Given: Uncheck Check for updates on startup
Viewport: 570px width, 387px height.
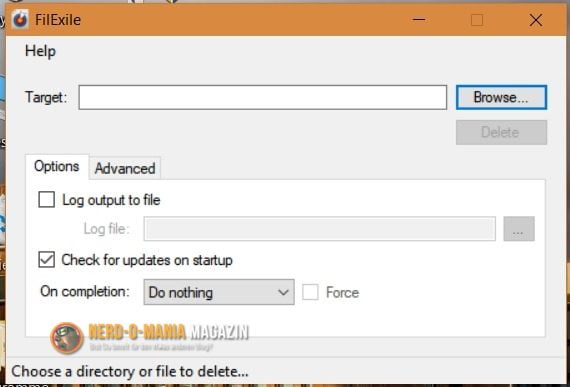Looking at the screenshot, I should tap(47, 260).
